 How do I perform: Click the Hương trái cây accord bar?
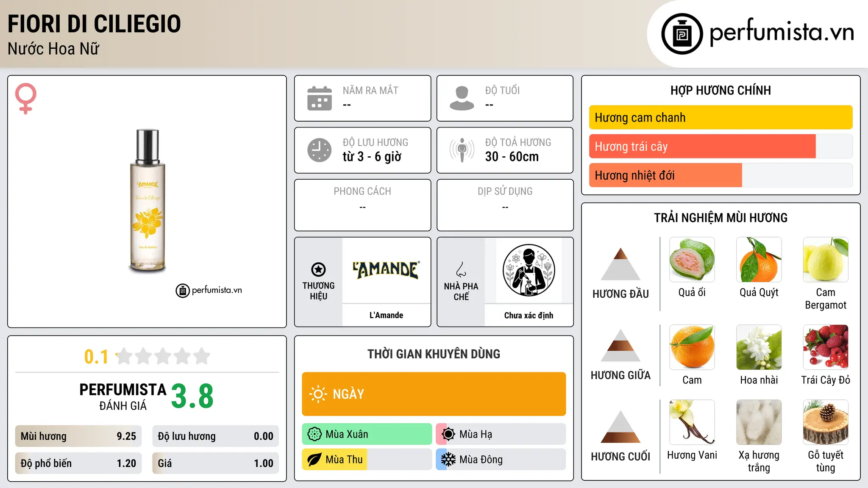tap(721, 146)
